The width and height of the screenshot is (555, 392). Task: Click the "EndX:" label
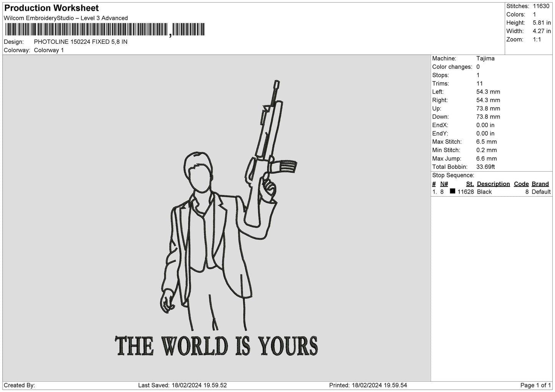coord(440,125)
